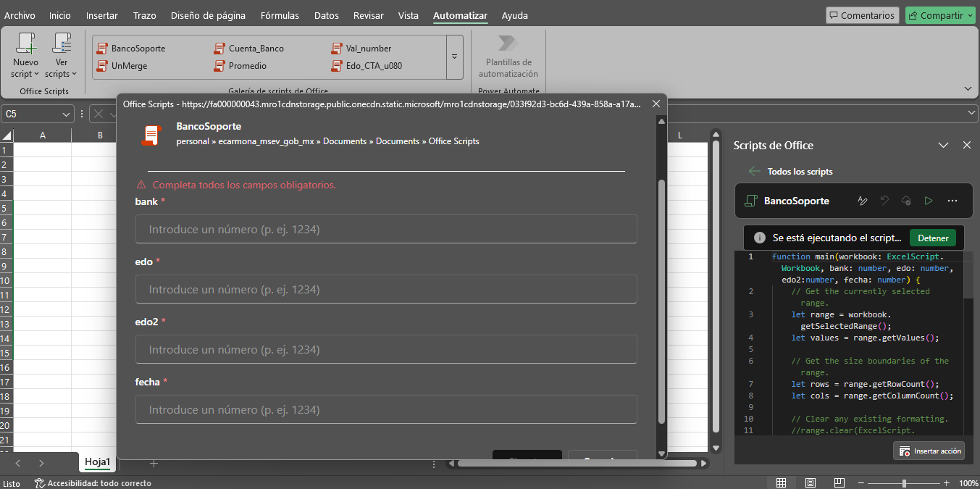Open the Name Box dropdown arrow
The height and width of the screenshot is (489, 980).
66,114
